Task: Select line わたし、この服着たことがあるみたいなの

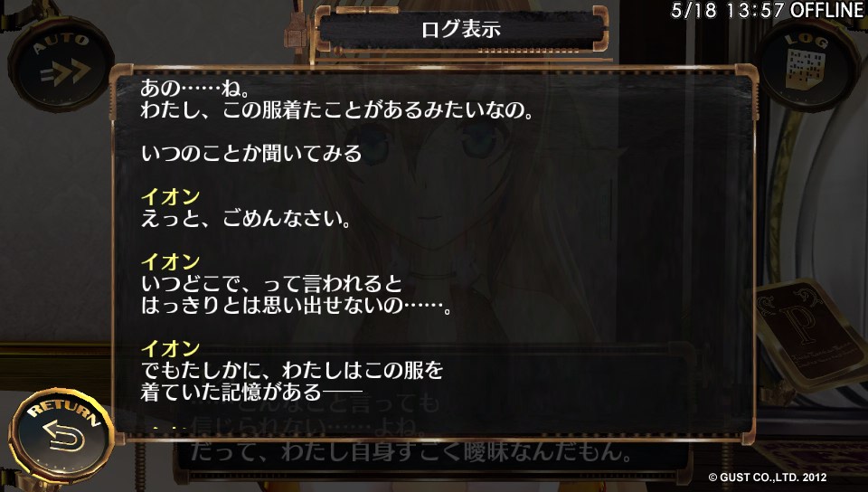Action: [x=337, y=110]
